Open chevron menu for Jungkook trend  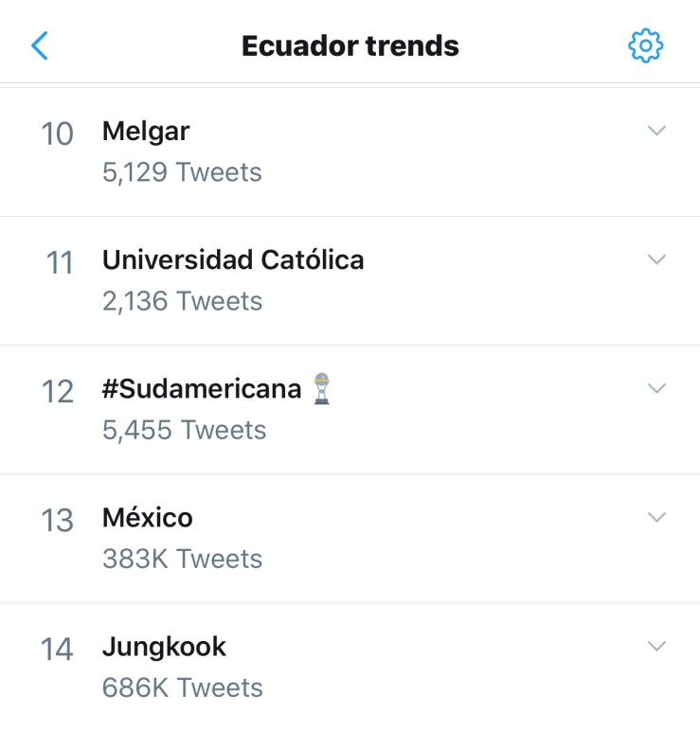pos(656,646)
